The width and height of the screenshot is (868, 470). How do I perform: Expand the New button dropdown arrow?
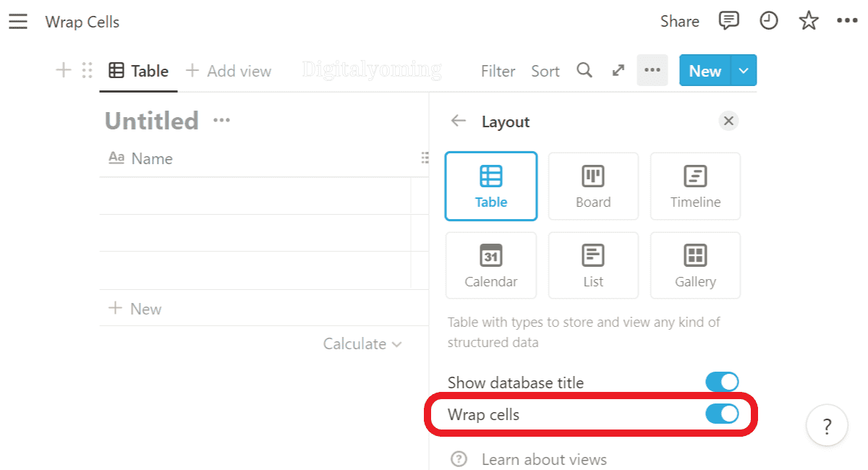744,71
